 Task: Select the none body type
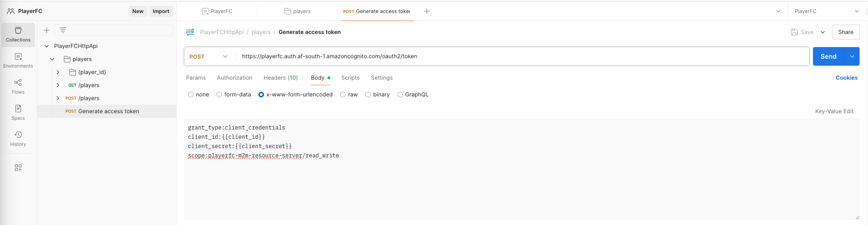[191, 95]
